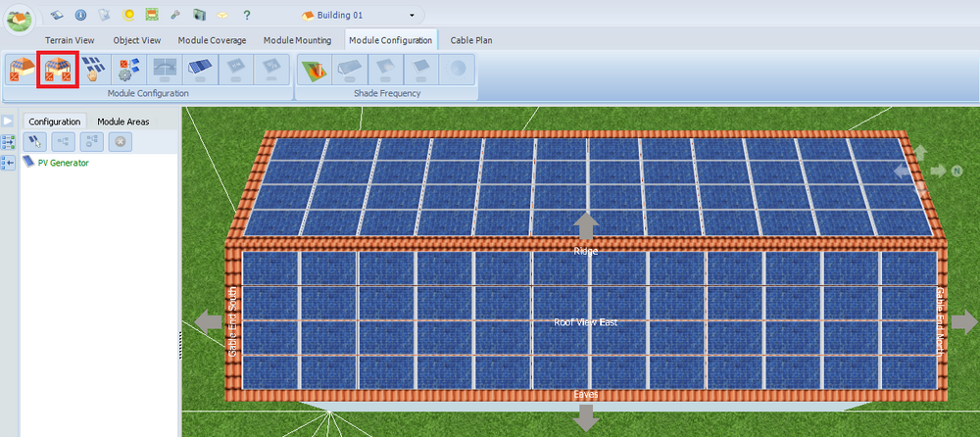Click the right arrow beside Gable End North

[x=964, y=321]
